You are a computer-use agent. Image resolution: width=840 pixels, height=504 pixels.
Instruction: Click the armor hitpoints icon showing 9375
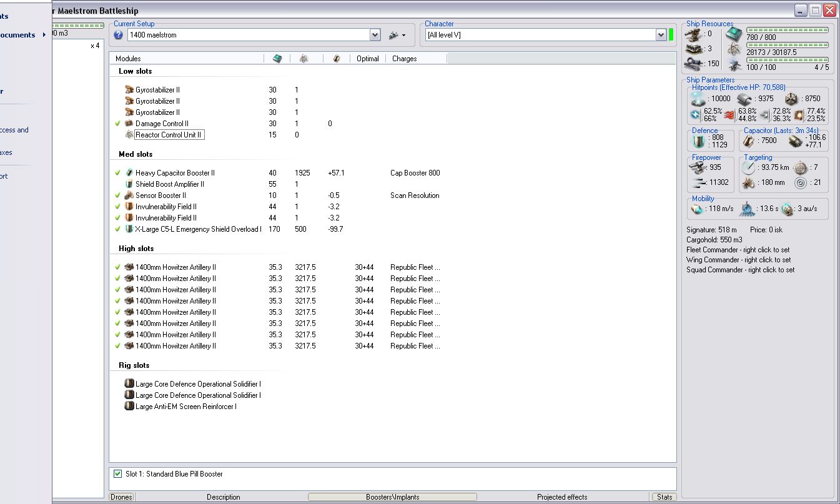(743, 99)
